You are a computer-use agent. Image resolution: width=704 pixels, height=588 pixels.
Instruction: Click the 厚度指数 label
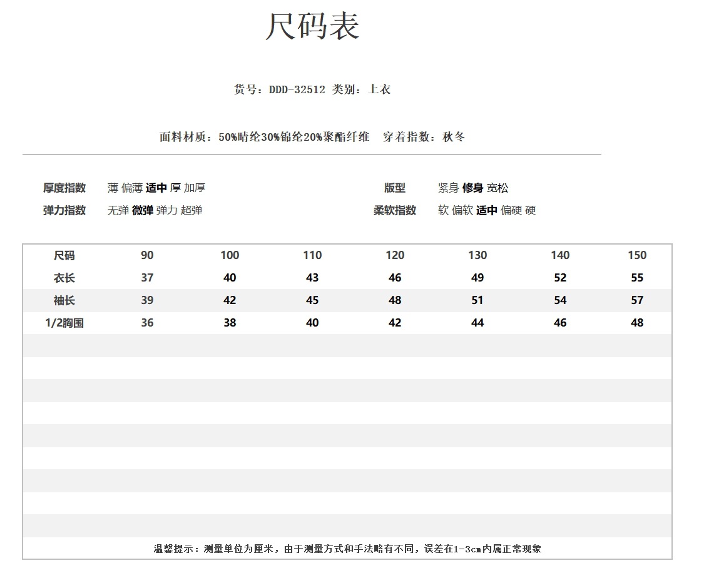64,188
